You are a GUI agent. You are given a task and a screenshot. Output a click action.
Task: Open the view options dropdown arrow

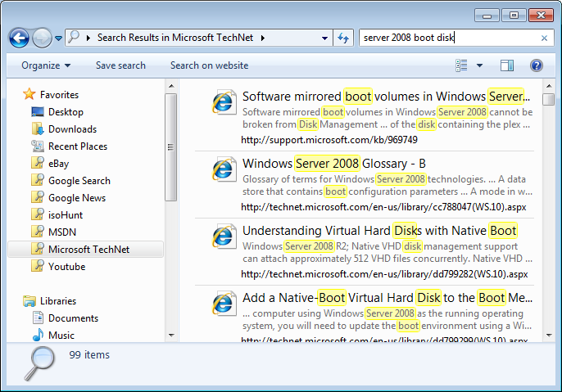pyautogui.click(x=479, y=65)
